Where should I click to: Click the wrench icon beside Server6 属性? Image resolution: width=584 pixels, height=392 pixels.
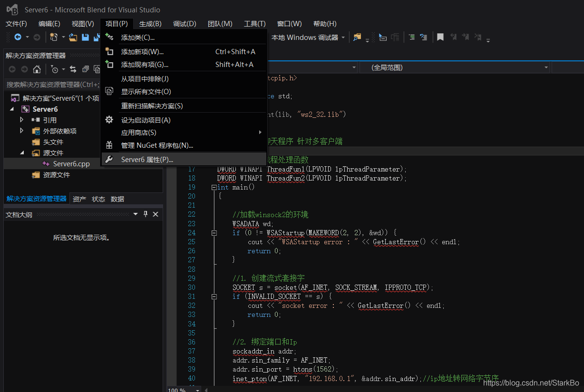click(109, 160)
